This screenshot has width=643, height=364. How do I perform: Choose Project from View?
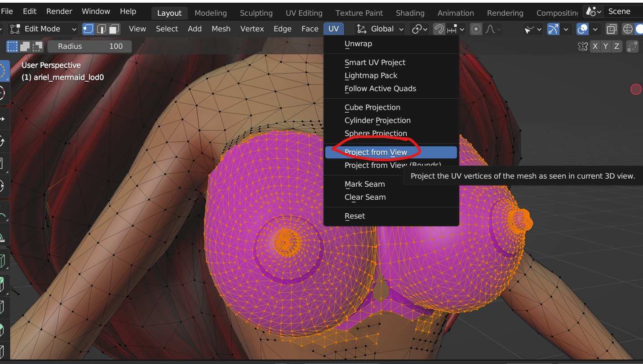391,153
